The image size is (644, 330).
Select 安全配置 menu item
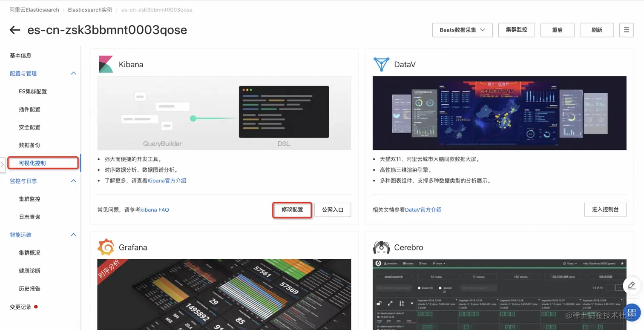29,127
